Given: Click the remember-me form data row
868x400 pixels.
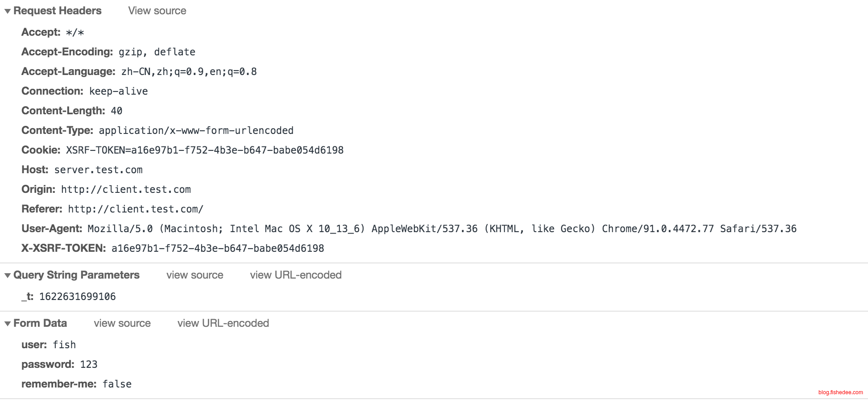Looking at the screenshot, I should click(x=76, y=384).
